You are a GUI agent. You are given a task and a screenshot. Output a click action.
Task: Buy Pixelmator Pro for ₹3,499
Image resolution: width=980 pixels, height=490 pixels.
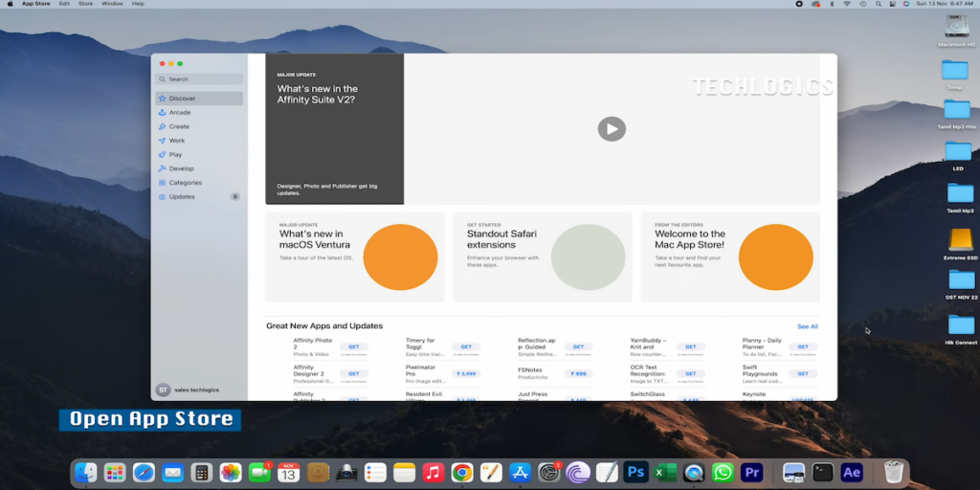click(x=466, y=374)
